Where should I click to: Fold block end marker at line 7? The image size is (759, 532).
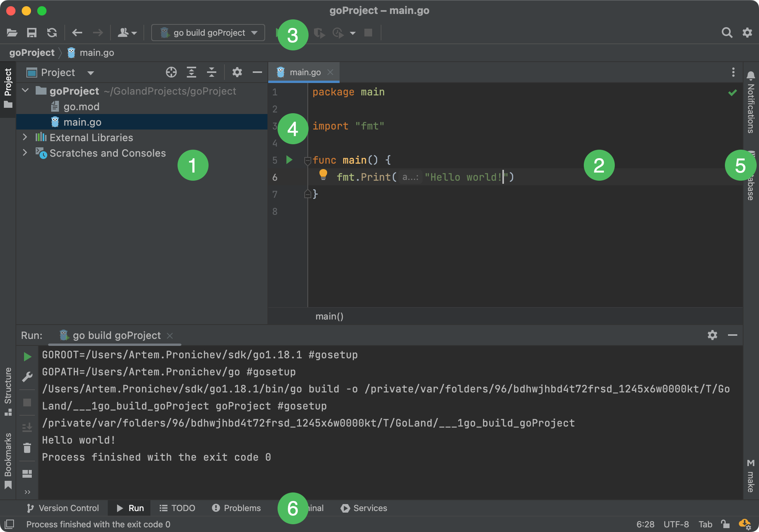[x=307, y=194]
